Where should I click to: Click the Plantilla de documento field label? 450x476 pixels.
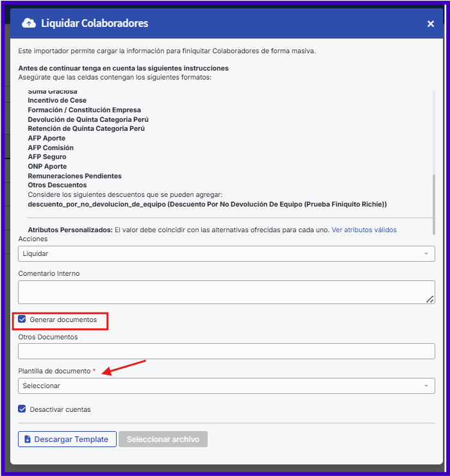(54, 371)
